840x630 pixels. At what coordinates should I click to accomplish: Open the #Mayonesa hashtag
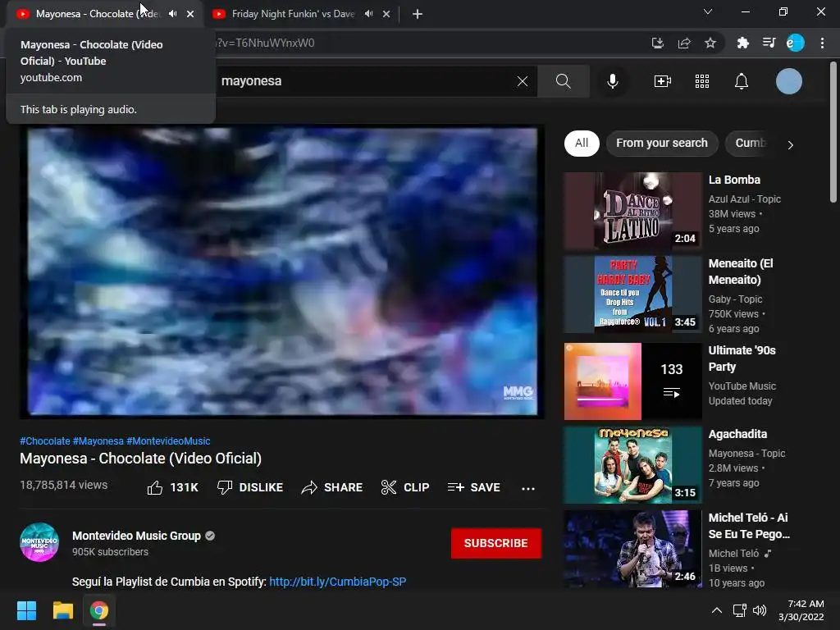(98, 441)
